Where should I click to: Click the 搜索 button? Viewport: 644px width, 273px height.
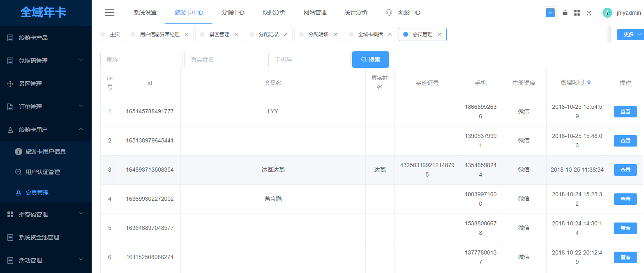pos(370,60)
